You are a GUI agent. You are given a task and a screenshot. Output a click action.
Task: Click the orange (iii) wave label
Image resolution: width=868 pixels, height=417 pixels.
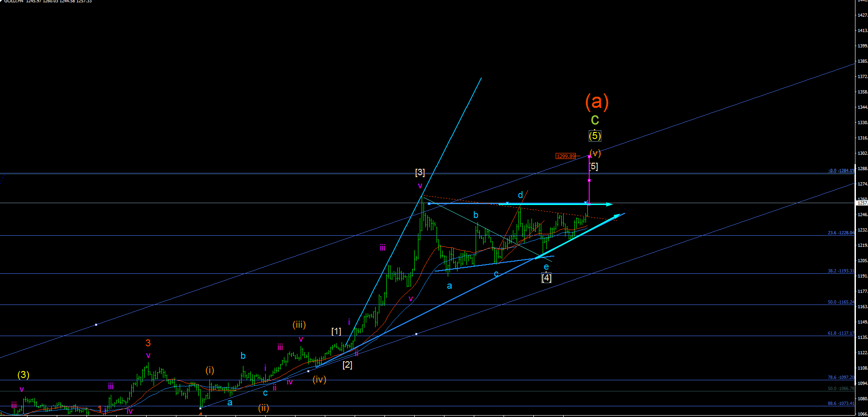point(299,325)
